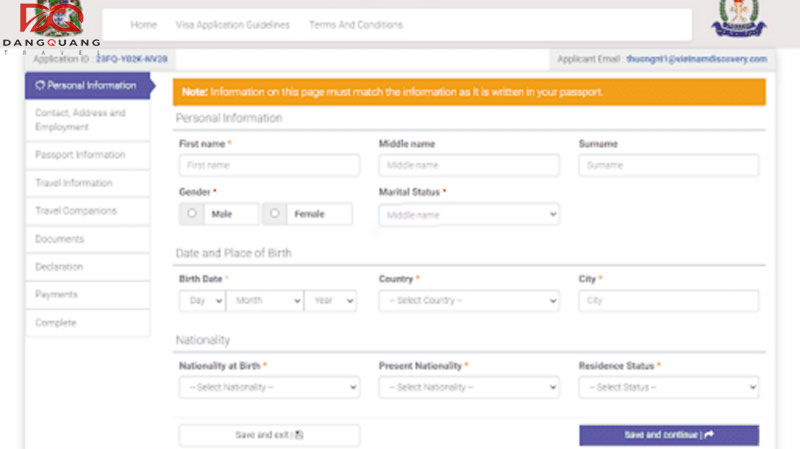Image resolution: width=800 pixels, height=449 pixels.
Task: Focus the City text field
Action: tap(668, 300)
